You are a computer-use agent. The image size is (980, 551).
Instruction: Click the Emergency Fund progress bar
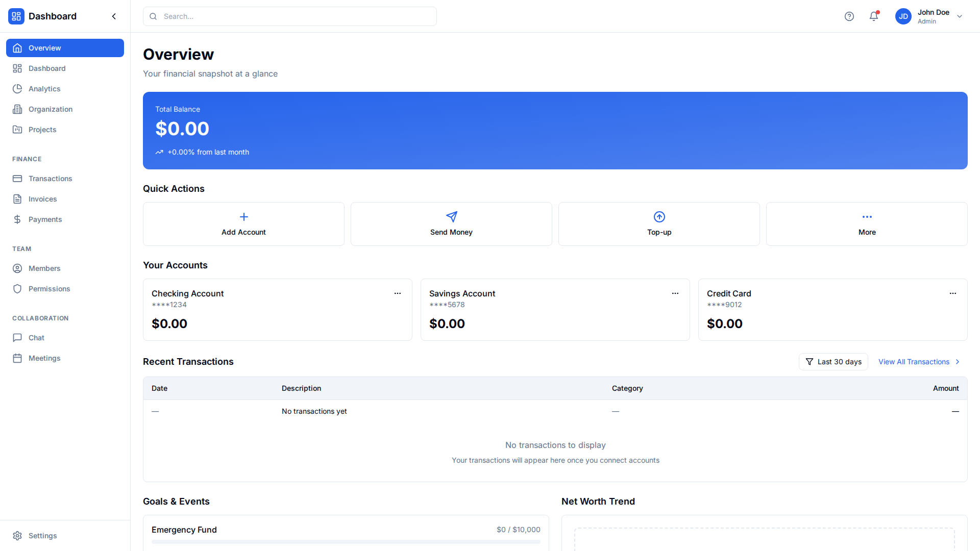tap(346, 542)
